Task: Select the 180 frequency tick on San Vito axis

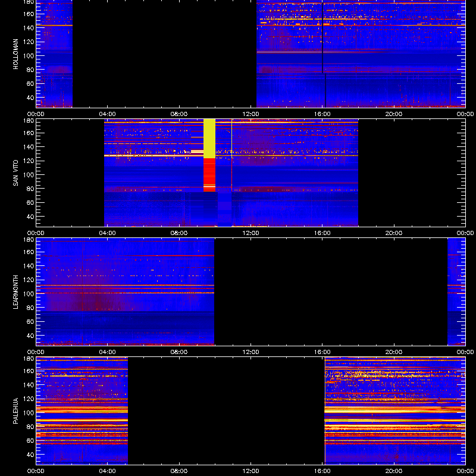Action: (x=29, y=121)
